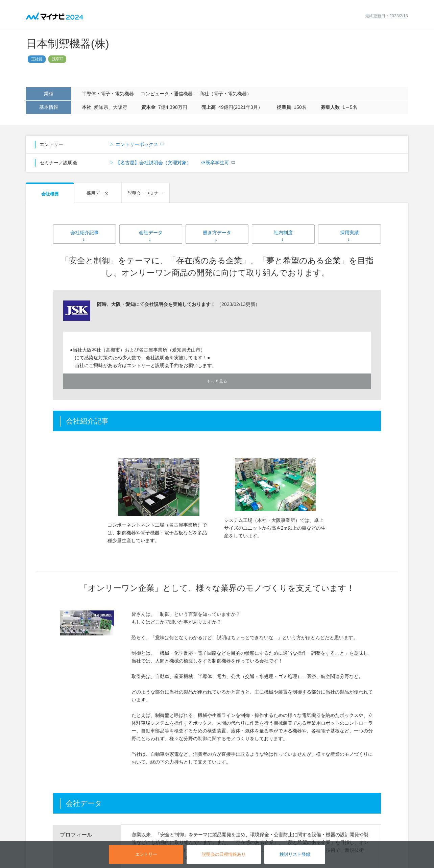Open the エントリーボックス link
This screenshot has width=434, height=868.
point(137,144)
